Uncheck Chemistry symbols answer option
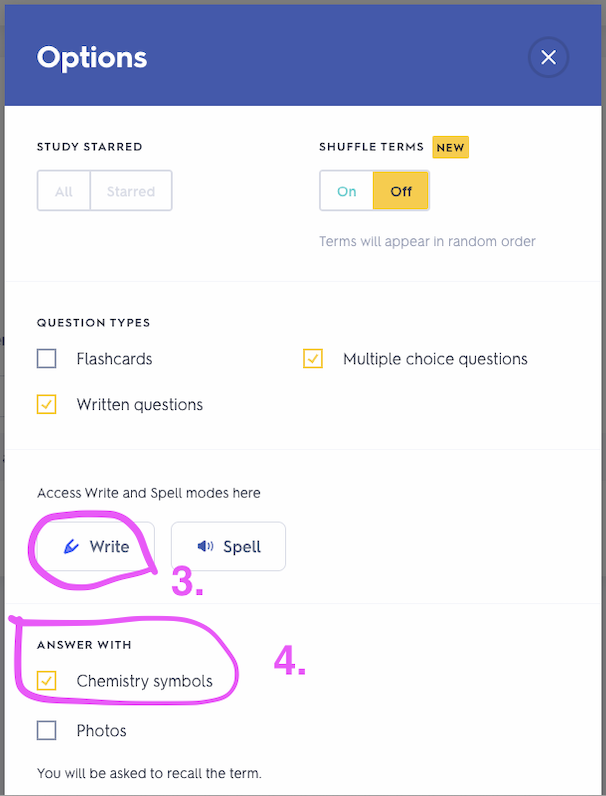The width and height of the screenshot is (606, 796). pyautogui.click(x=47, y=681)
